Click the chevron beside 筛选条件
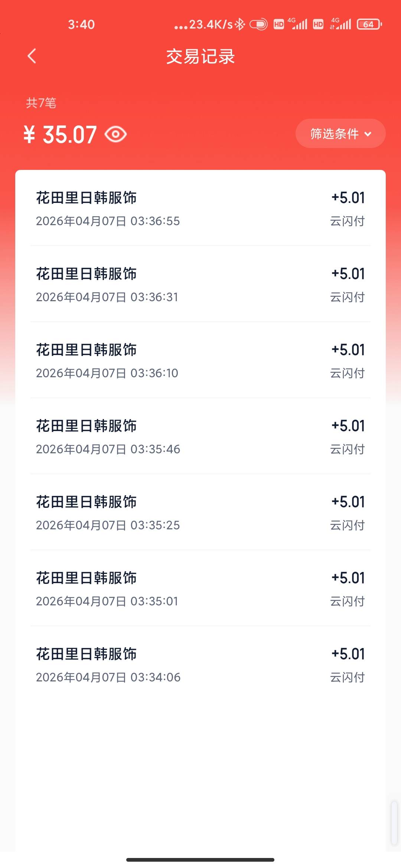The height and width of the screenshot is (868, 401). click(368, 134)
